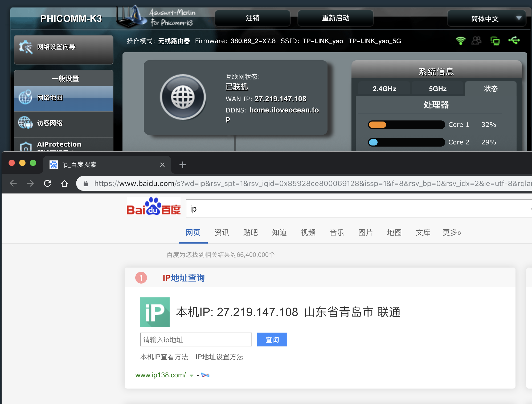Image resolution: width=532 pixels, height=404 pixels.
Task: Select 网络地图 in the sidebar menu
Action: click(x=64, y=99)
